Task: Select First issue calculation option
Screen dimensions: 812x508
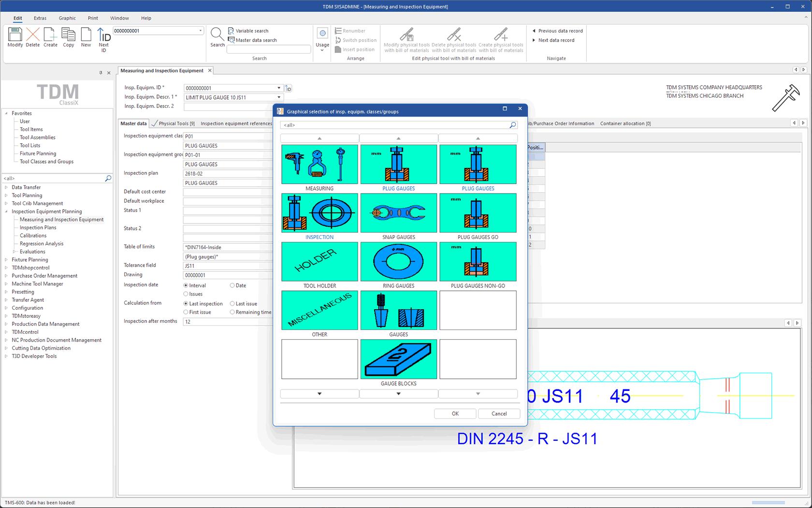Action: [186, 313]
